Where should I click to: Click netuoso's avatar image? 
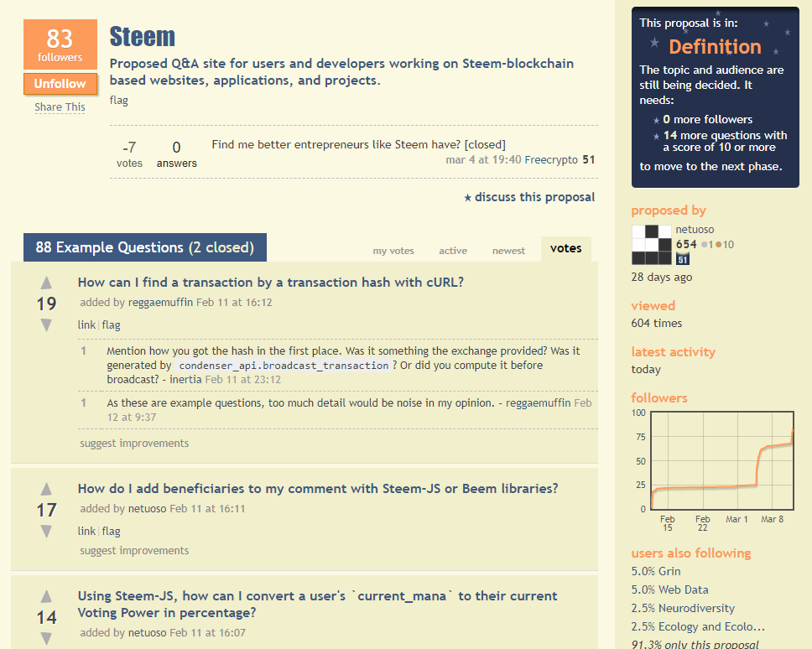(x=651, y=244)
